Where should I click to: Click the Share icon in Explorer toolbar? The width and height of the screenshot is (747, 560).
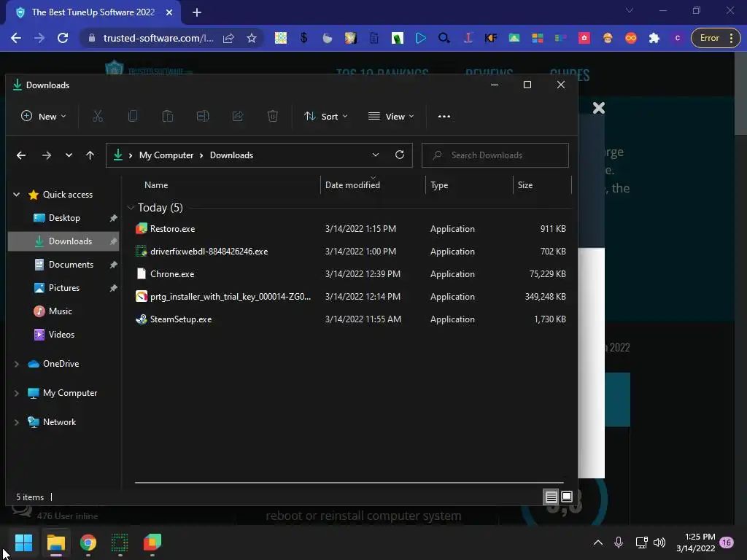[x=238, y=116]
